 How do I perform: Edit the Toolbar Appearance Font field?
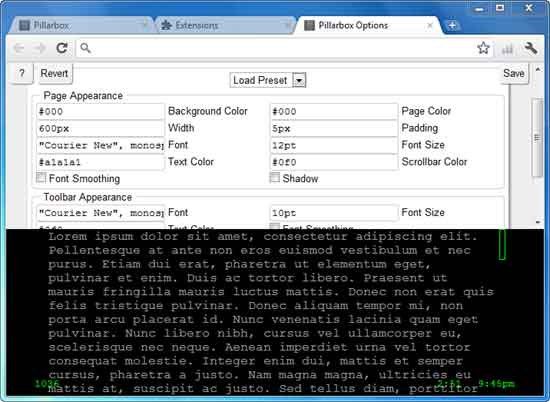coord(100,213)
